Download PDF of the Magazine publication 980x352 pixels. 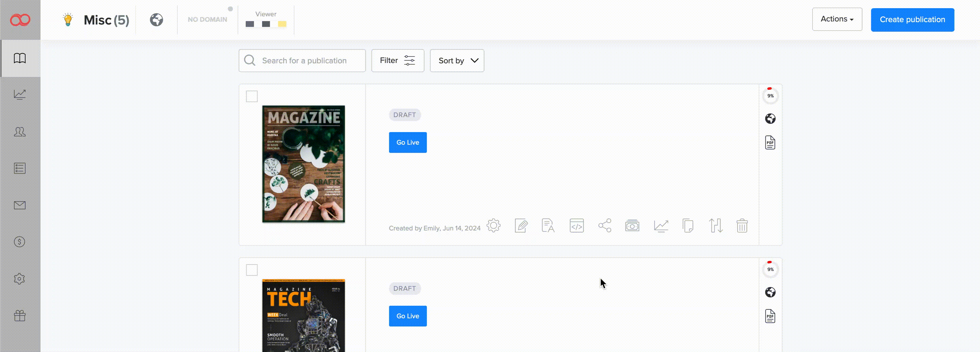(770, 143)
